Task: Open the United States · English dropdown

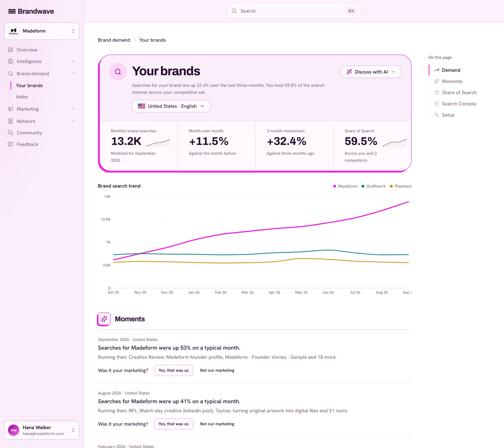Action: [x=171, y=106]
